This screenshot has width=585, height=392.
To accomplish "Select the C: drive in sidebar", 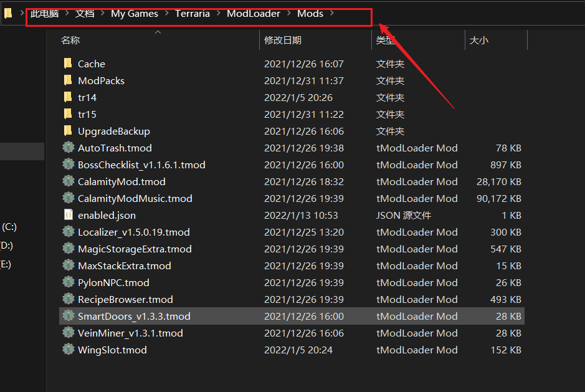I will point(9,227).
